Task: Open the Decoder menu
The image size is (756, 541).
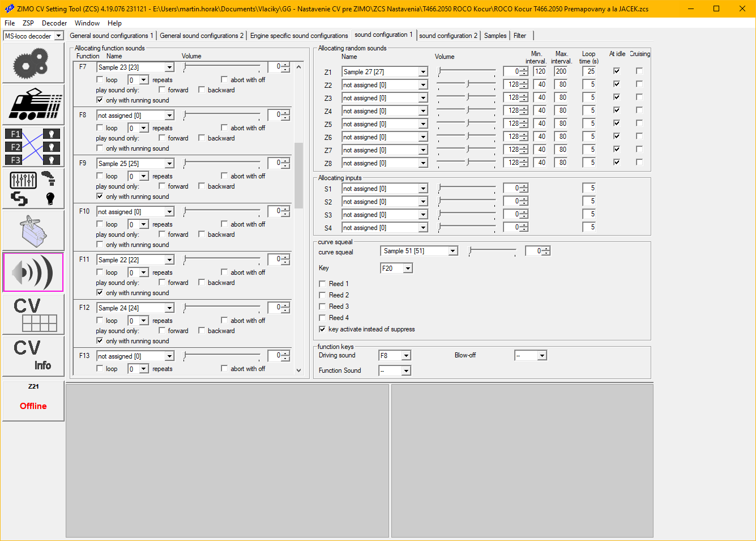Action: 54,23
